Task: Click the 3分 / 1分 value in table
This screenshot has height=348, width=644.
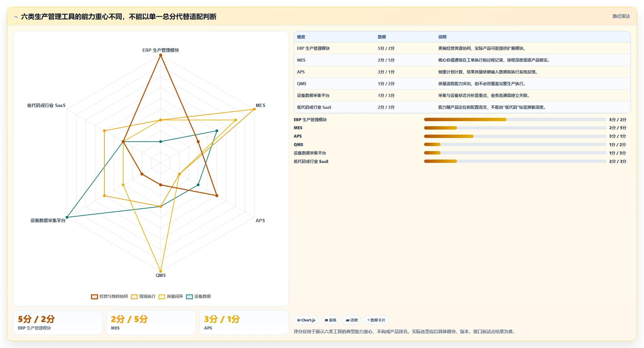Action: click(x=386, y=72)
